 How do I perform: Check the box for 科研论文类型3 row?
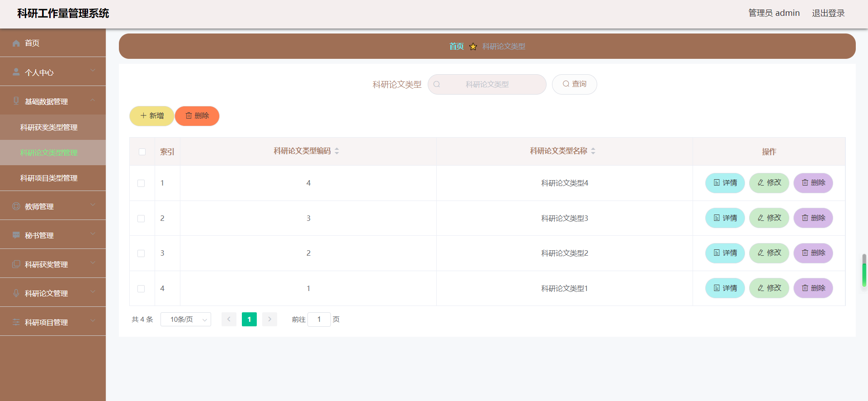(141, 219)
